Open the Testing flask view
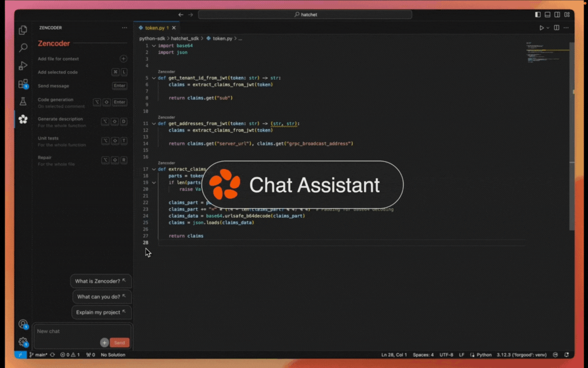 point(22,101)
